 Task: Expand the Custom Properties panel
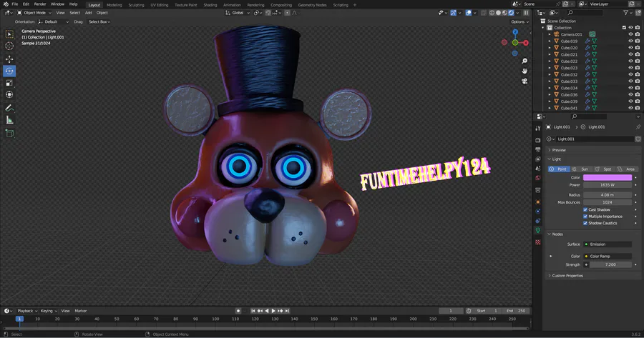[567, 276]
